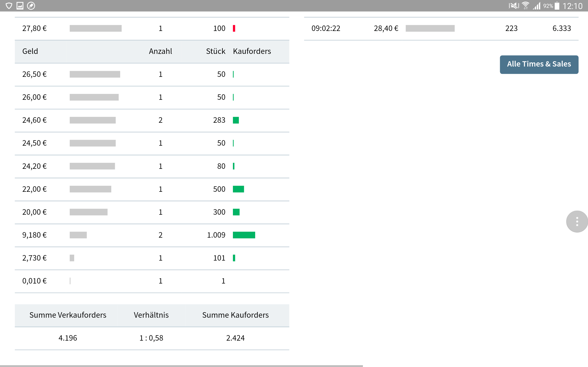Tap the battery icon in status bar
The width and height of the screenshot is (588, 367).
click(557, 6)
